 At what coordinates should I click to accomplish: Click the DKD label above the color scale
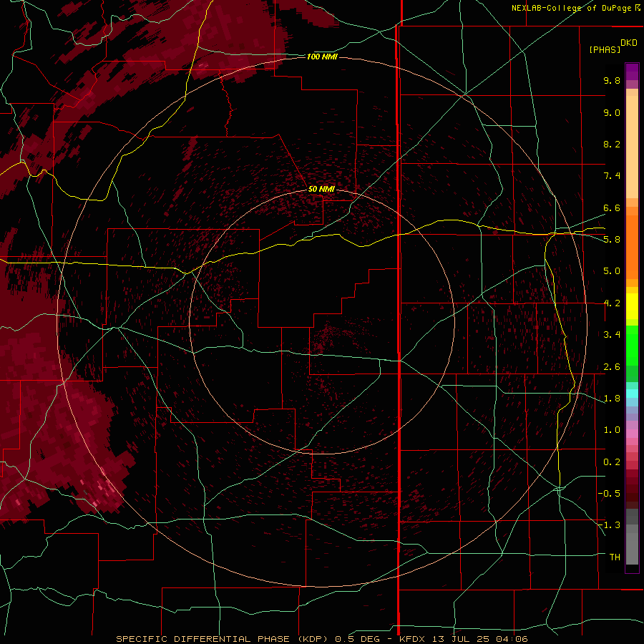[629, 43]
